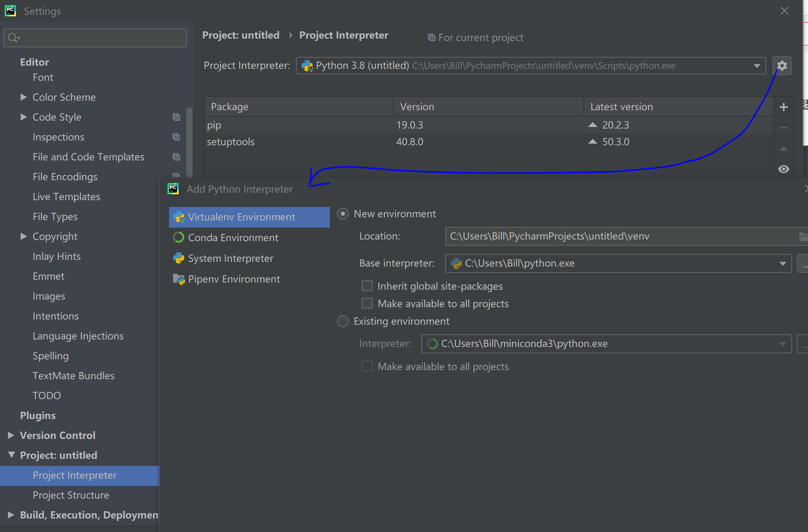Click the upgrade package arrow icon
808x532 pixels.
tap(783, 148)
